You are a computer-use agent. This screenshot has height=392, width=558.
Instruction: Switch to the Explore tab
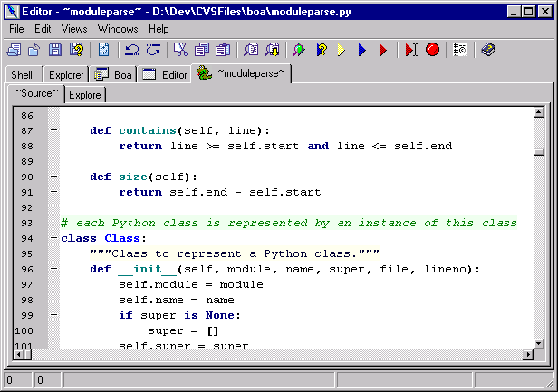85,94
